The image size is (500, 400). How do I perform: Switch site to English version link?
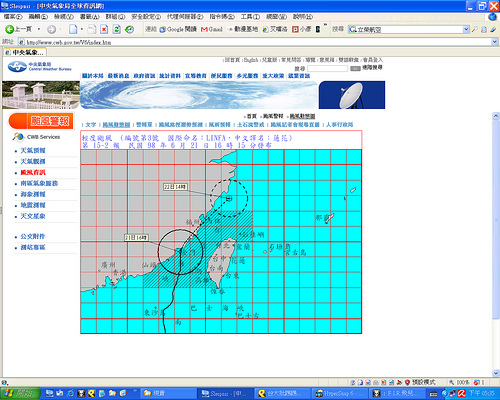[x=251, y=60]
